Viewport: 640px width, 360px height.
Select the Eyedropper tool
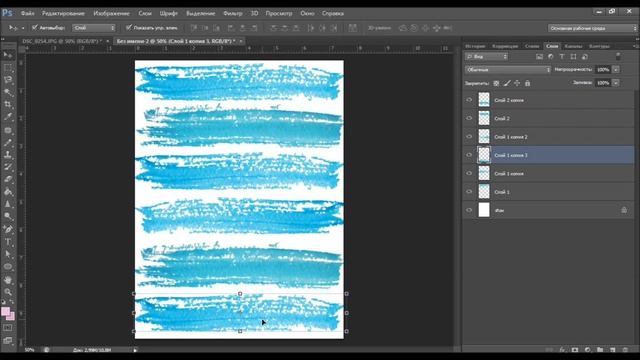pyautogui.click(x=8, y=117)
